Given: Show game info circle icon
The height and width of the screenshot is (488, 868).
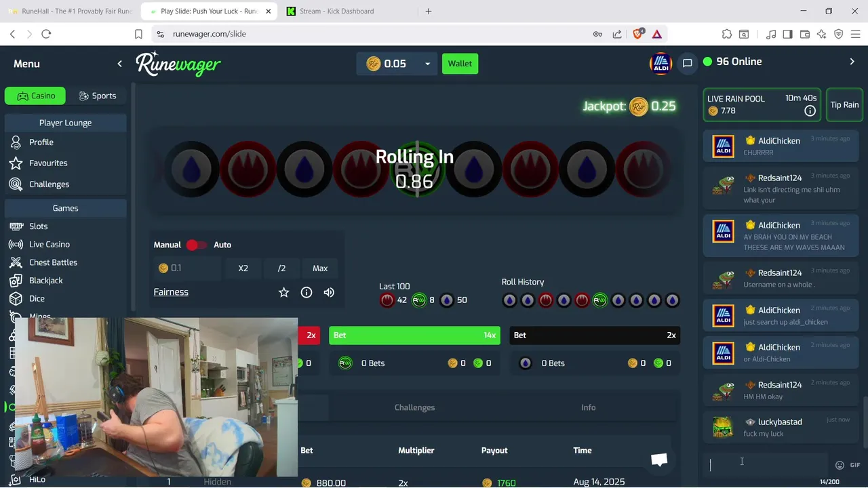Looking at the screenshot, I should point(307,292).
